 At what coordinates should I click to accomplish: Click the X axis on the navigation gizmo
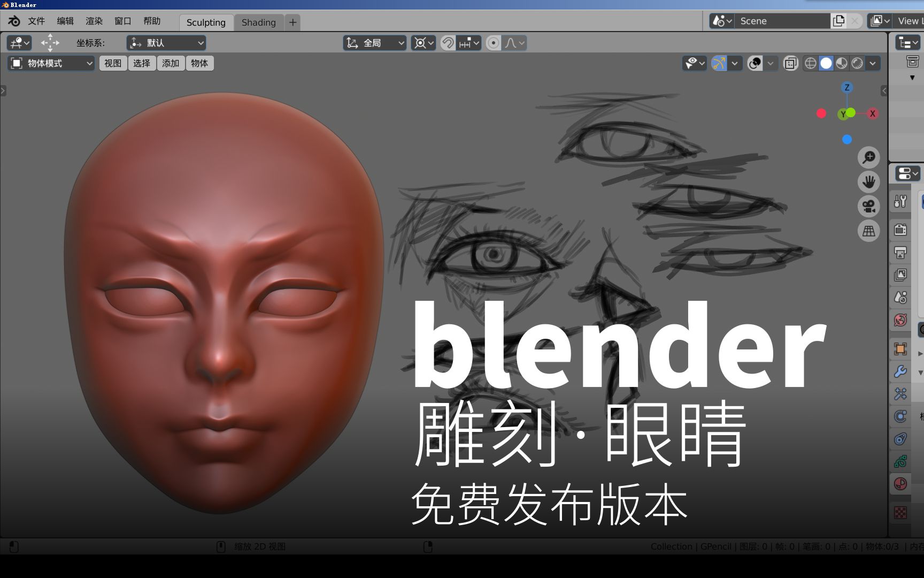(873, 113)
